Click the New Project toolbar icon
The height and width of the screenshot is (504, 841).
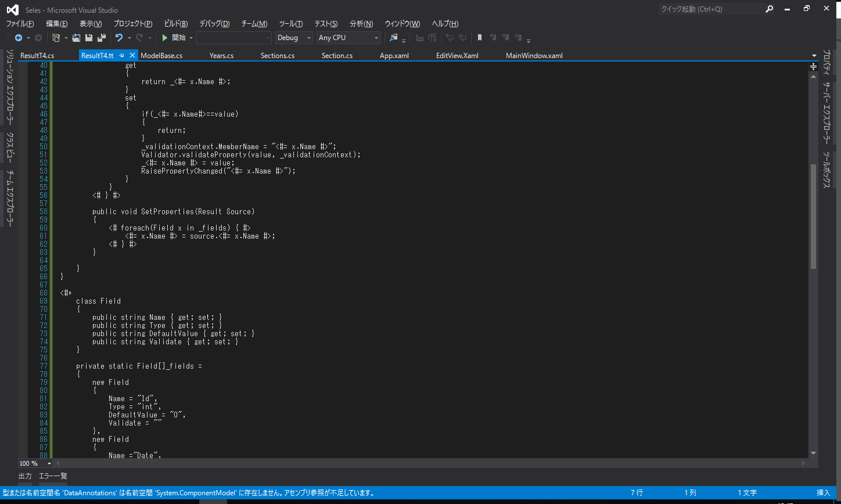coord(56,37)
